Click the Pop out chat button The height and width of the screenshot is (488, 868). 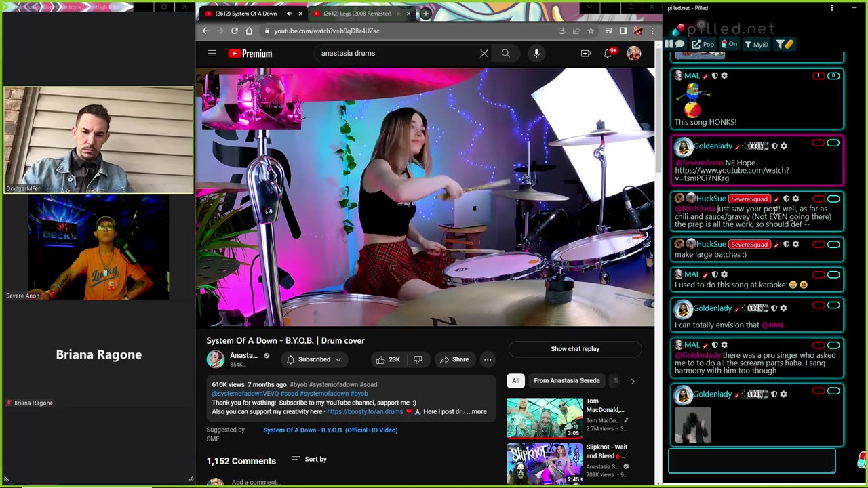tap(703, 44)
